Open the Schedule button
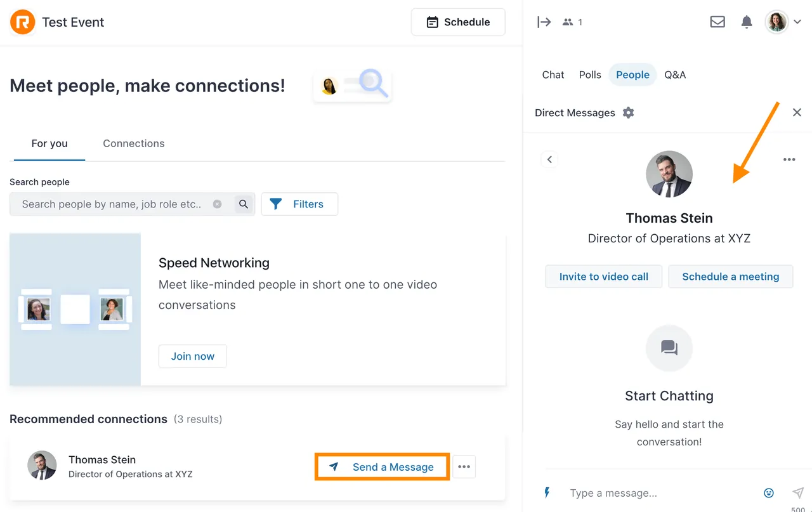Viewport: 812px width, 512px height. [x=458, y=22]
